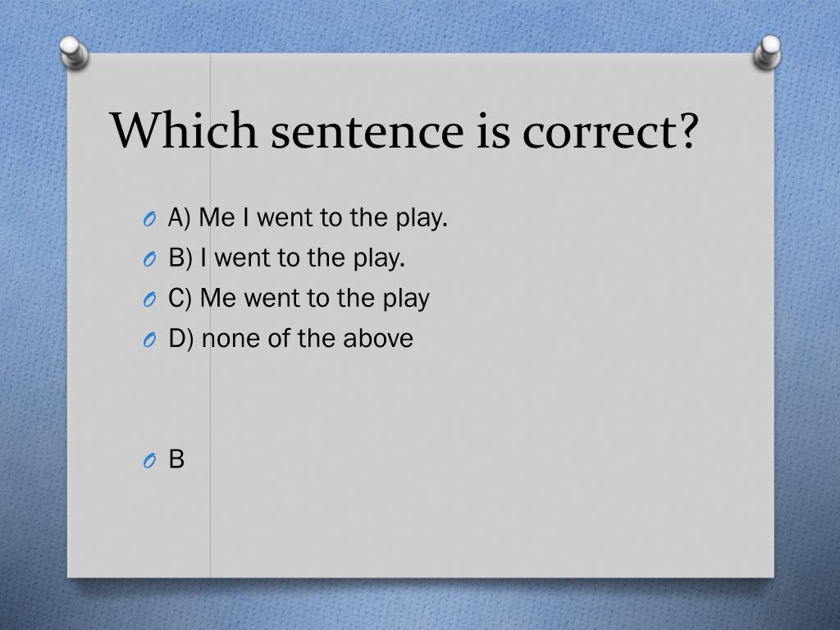Select the bullet beside option A
840x630 pixels.
tap(149, 219)
